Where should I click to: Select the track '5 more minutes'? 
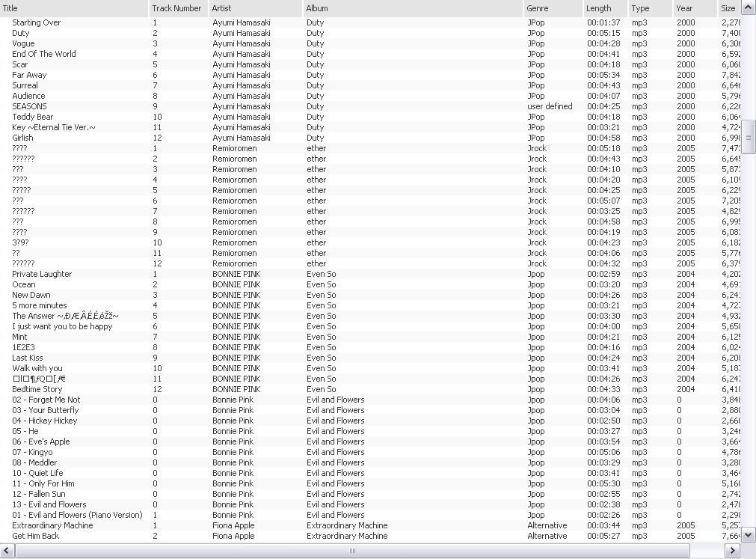(40, 305)
